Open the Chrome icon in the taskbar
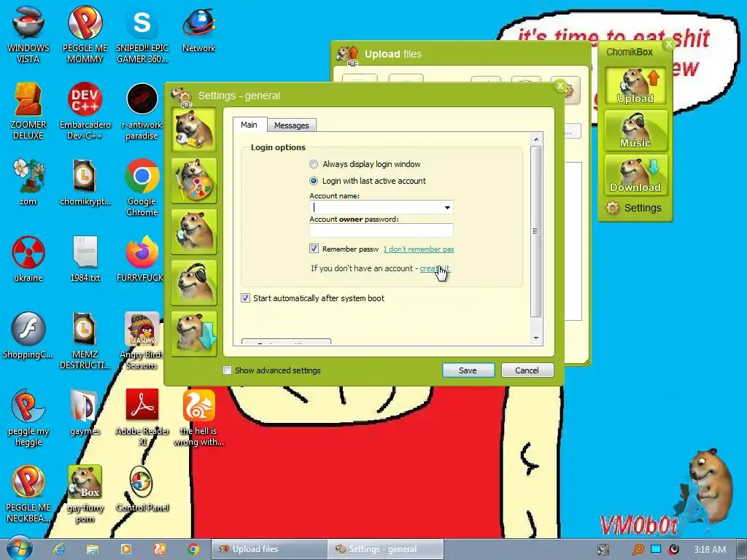The width and height of the screenshot is (747, 560). (193, 549)
